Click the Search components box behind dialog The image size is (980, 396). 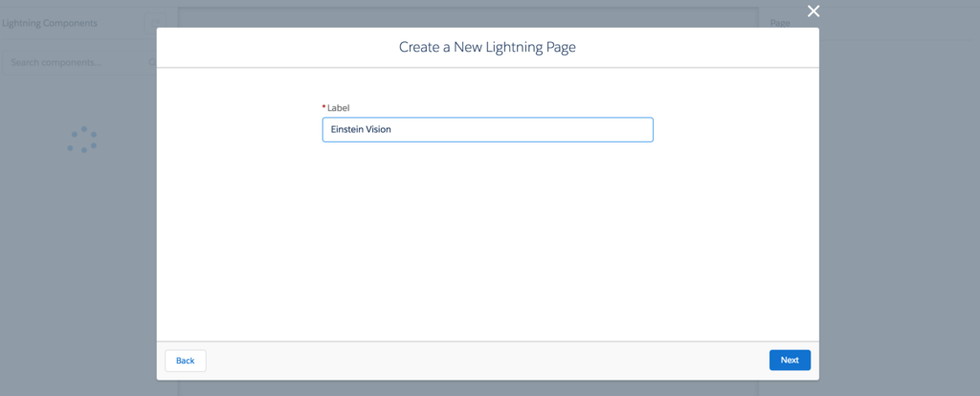coord(78,62)
